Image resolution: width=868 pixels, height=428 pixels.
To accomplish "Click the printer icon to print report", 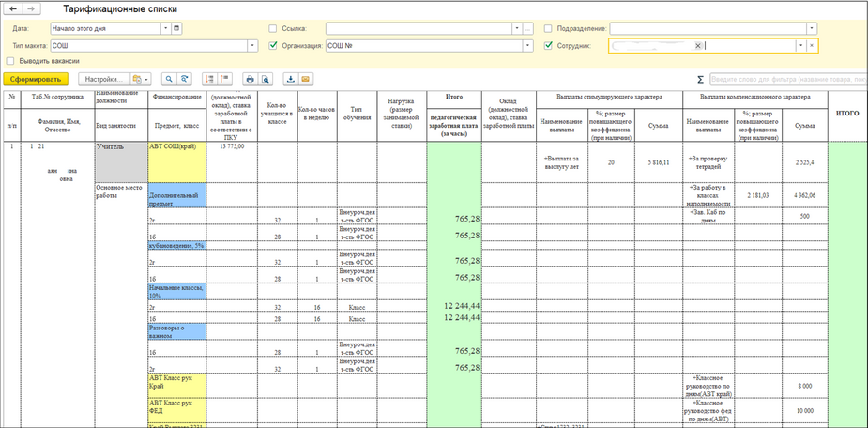I will pyautogui.click(x=250, y=80).
